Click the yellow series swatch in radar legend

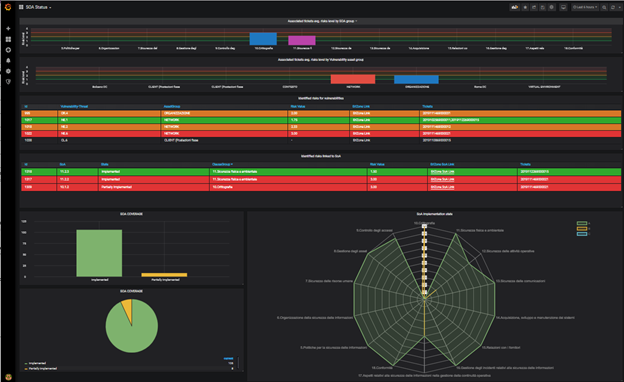pos(582,228)
